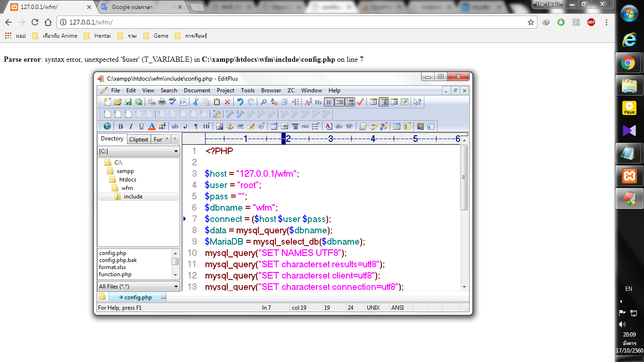Click the Spell check ABC icon

172,102
